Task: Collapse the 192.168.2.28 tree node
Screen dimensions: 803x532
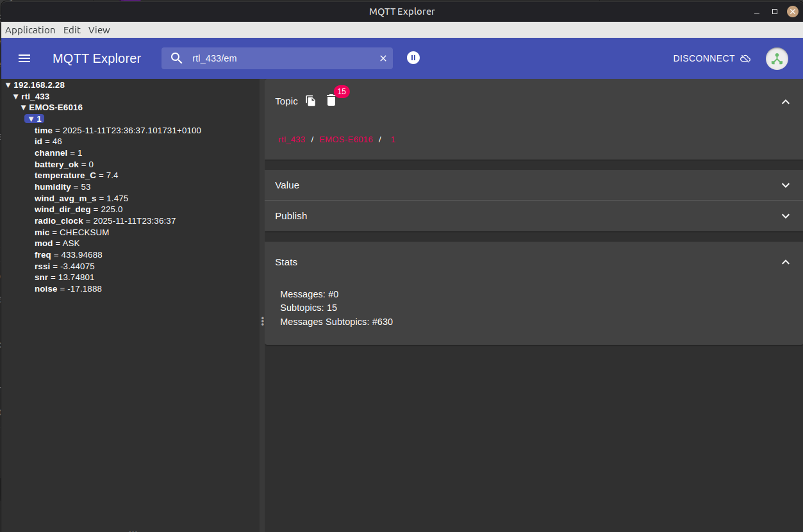Action: (x=8, y=85)
